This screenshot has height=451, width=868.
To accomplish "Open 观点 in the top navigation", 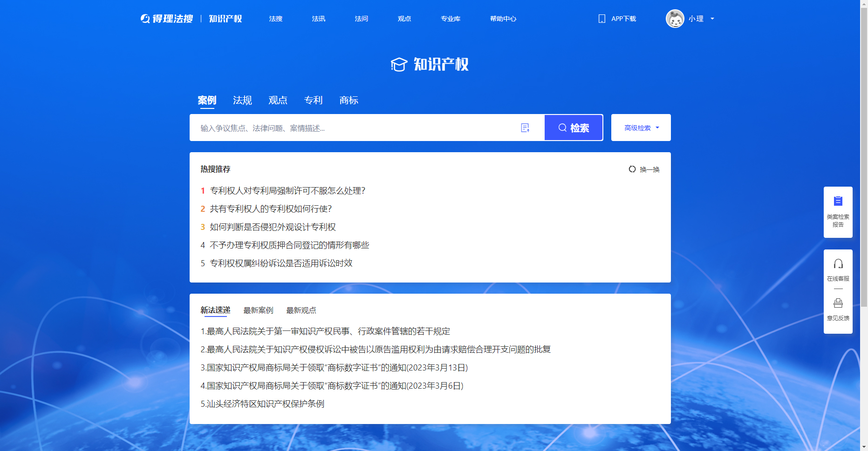I will [x=404, y=19].
